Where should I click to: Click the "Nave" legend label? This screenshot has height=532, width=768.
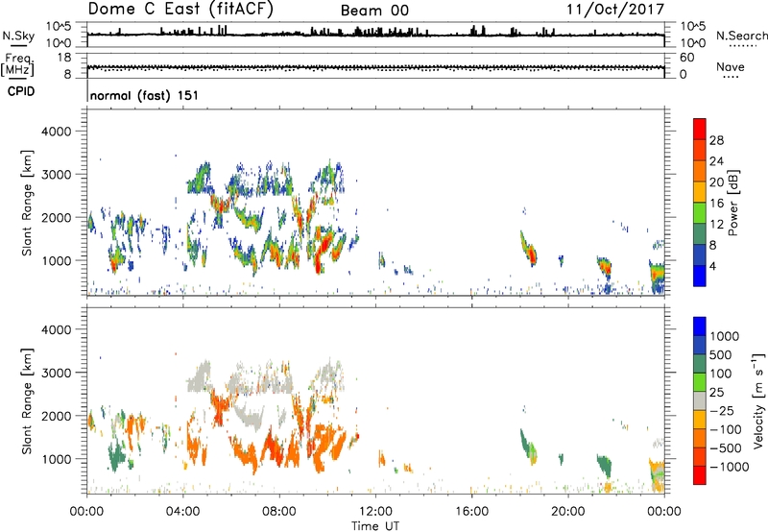click(731, 66)
